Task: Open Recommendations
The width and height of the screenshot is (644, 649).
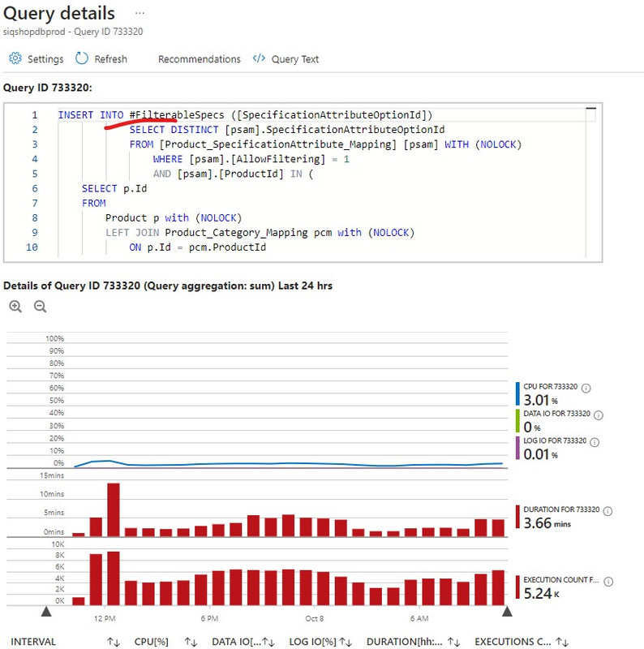Action: point(199,59)
